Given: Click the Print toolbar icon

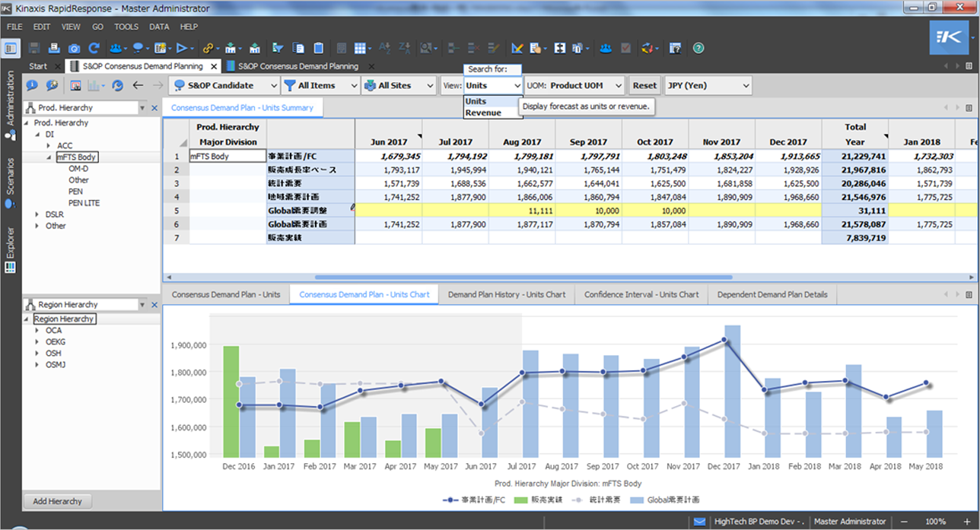Looking at the screenshot, I should [54, 48].
